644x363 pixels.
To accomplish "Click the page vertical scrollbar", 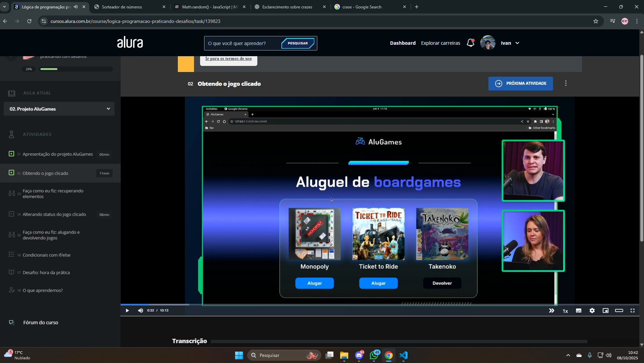I will [x=641, y=148].
